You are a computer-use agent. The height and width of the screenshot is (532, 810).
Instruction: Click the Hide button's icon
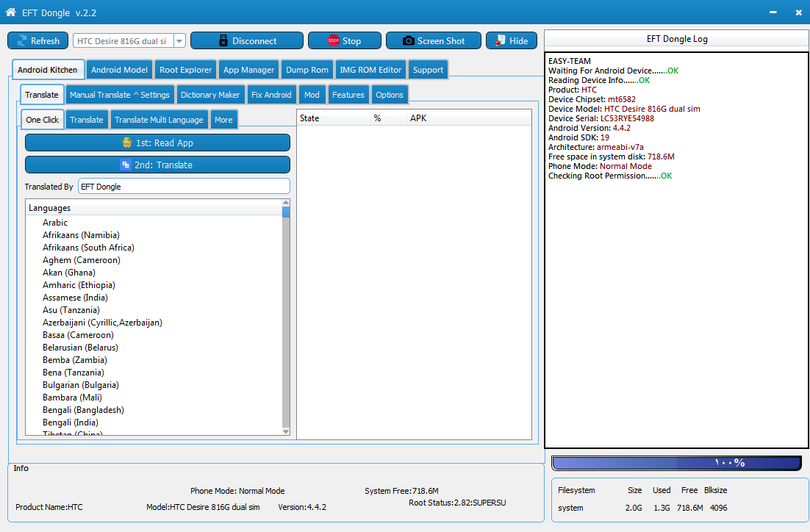tap(500, 40)
